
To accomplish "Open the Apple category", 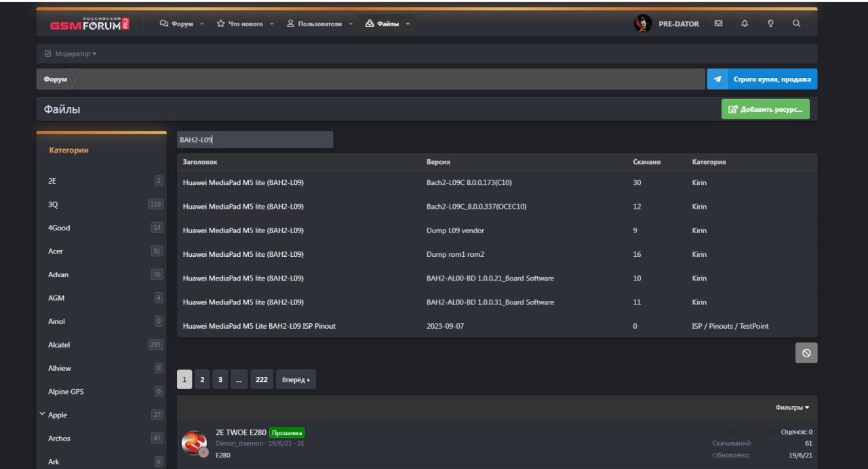I will [x=58, y=415].
